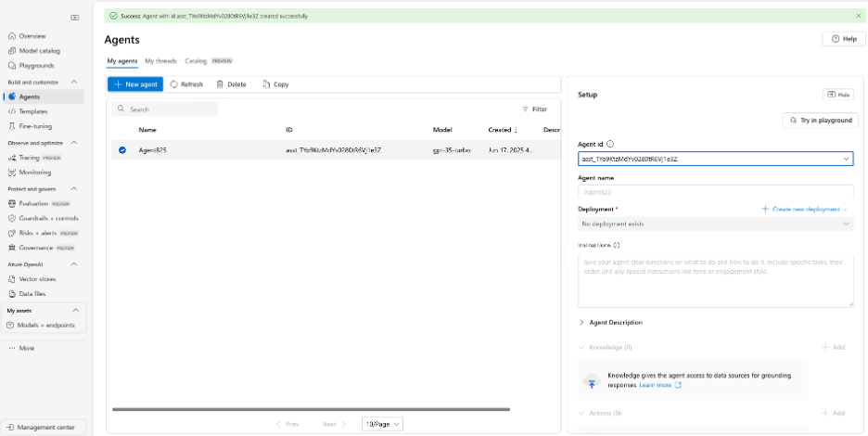Click the Agent id info icon

pos(610,144)
